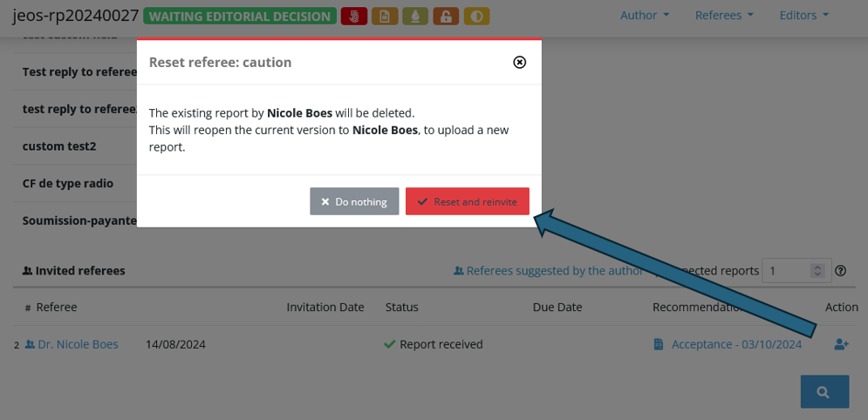This screenshot has height=420, width=868.
Task: Click the WAITING EDITORIAL DECISION status badge
Action: (x=240, y=17)
